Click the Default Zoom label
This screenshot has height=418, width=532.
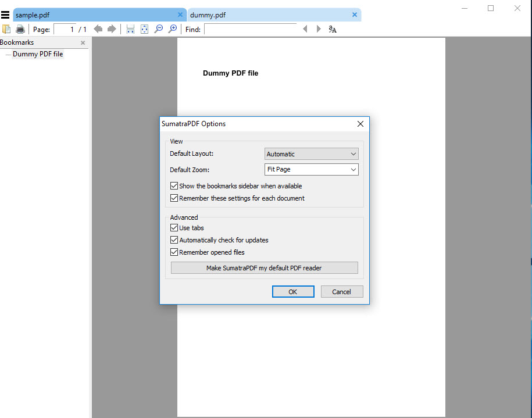(x=190, y=170)
